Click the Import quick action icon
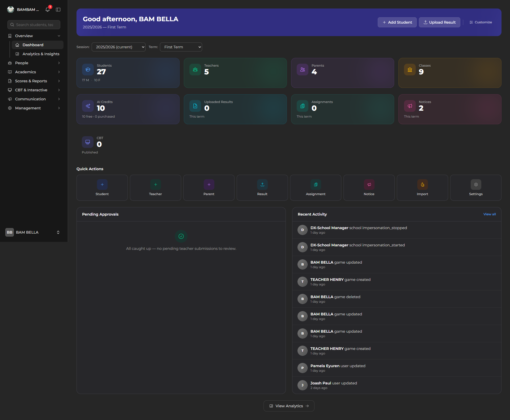Image resolution: width=510 pixels, height=420 pixels. pyautogui.click(x=423, y=185)
